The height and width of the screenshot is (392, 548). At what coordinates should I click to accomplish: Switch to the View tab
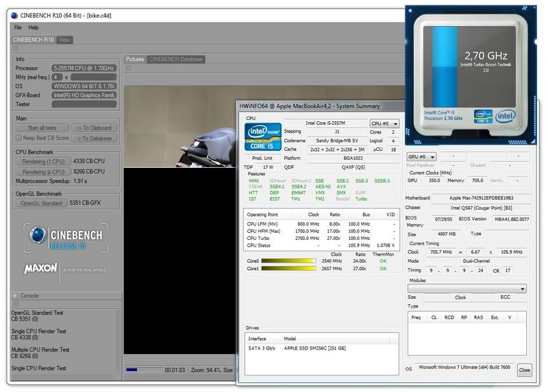[x=64, y=40]
